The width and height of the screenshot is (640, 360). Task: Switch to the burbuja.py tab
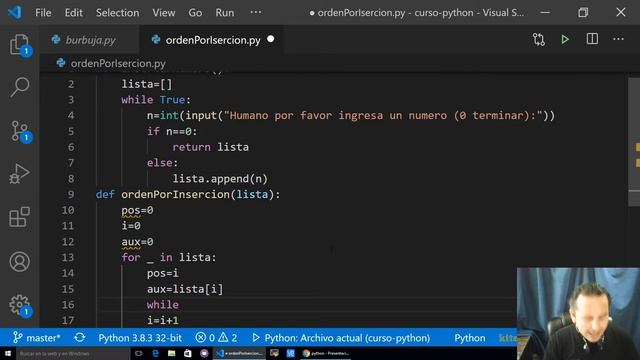(x=90, y=40)
